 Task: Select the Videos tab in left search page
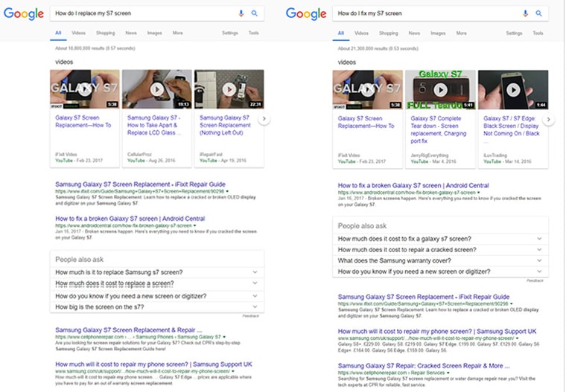coord(78,33)
